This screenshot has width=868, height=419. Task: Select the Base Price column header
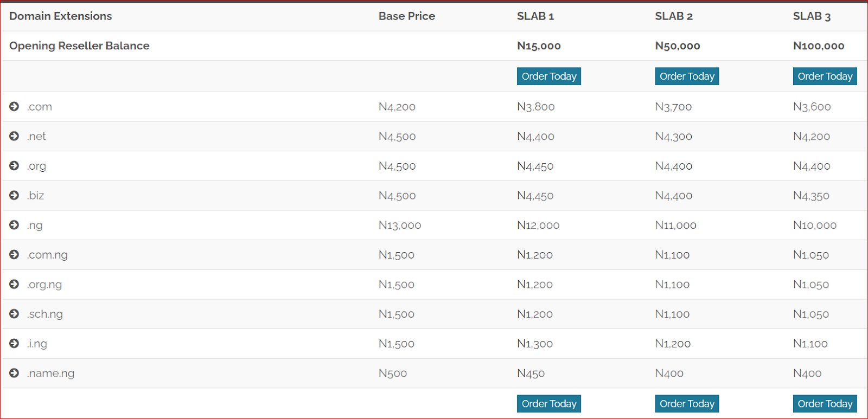406,16
